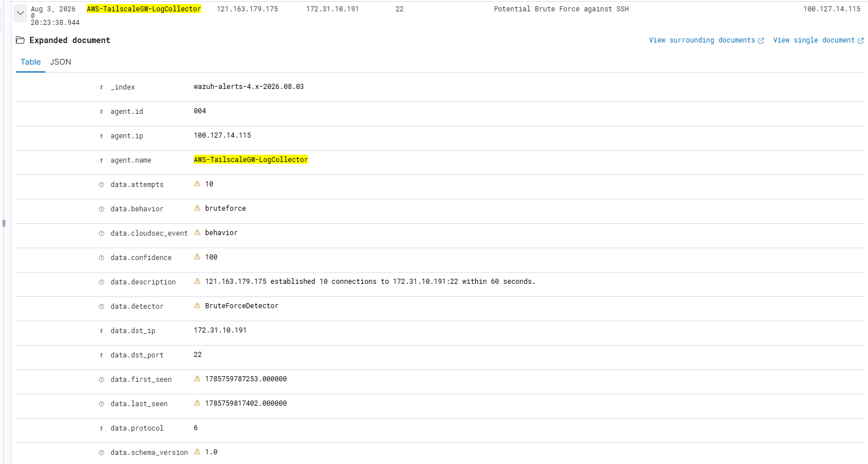This screenshot has height=464, width=868.
Task: Click the panel resize handle on left edge
Action: pyautogui.click(x=3, y=223)
